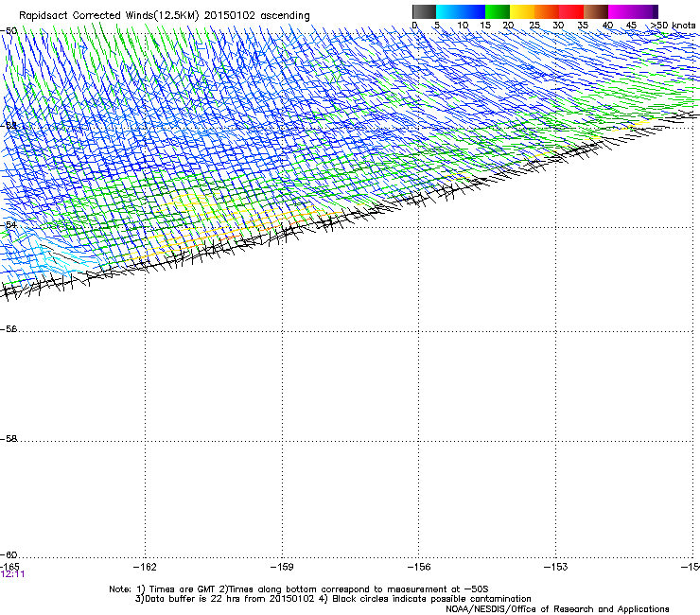Click the "20150102 ascending" date text in title
The width and height of the screenshot is (700, 615).
(256, 15)
